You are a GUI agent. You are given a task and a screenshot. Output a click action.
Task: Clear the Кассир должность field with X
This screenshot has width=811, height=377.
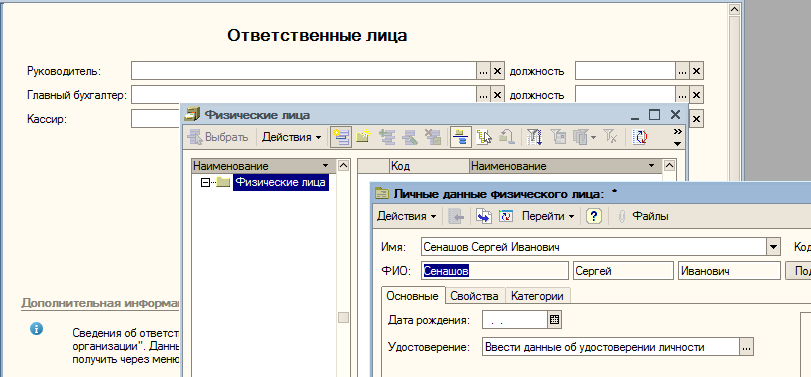pyautogui.click(x=697, y=119)
